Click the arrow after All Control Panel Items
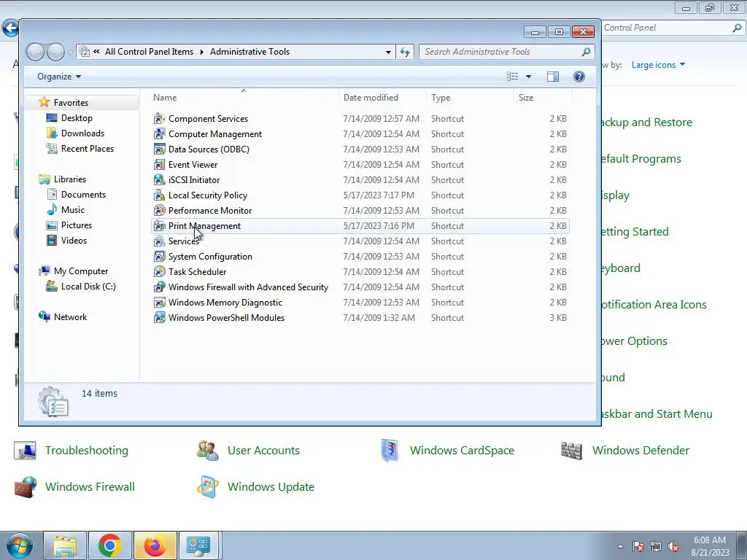Screen dimensions: 747x560 pyautogui.click(x=201, y=52)
